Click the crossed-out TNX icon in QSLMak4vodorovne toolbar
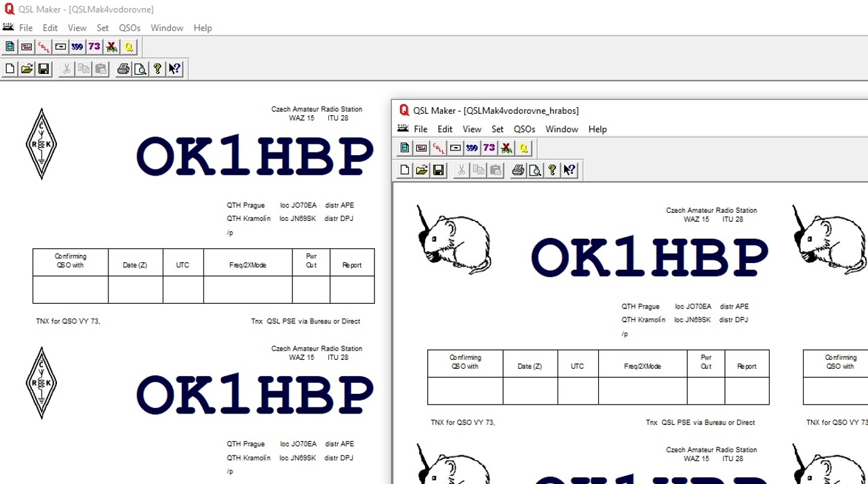Screen dimensions: 868x484 (112, 47)
